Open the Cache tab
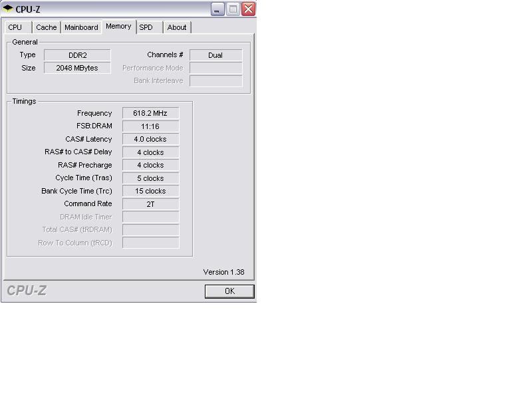Screen dimensions: 532x399 coord(46,27)
